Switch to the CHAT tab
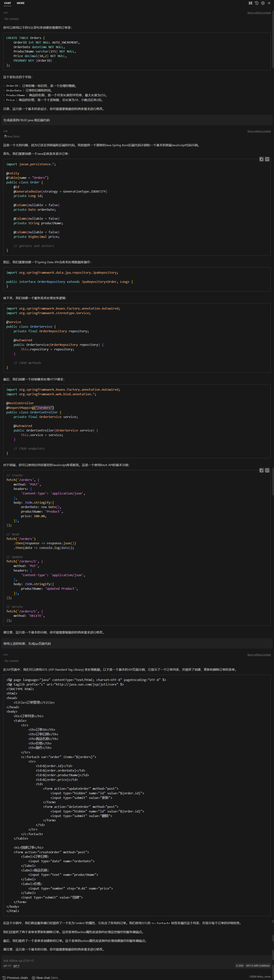The image size is (274, 980). click(8, 3)
